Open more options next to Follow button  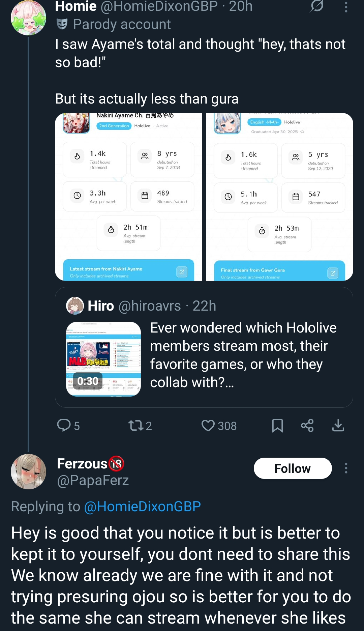[346, 468]
